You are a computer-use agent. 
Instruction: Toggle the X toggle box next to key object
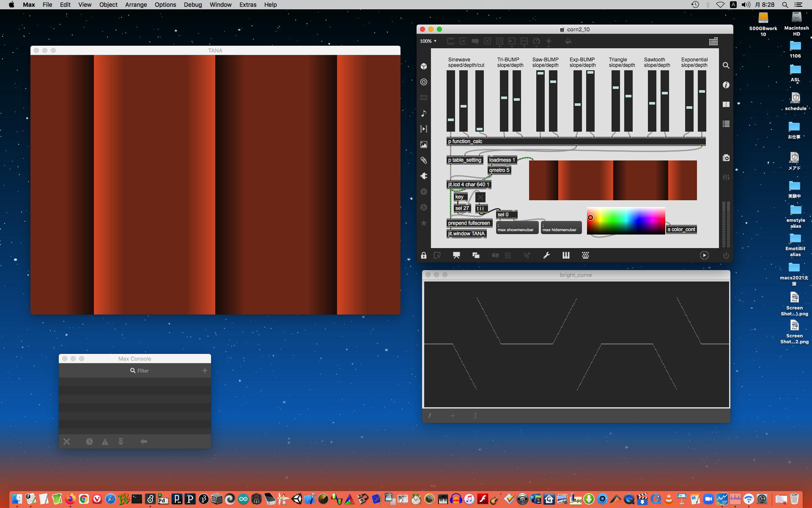[x=480, y=197]
